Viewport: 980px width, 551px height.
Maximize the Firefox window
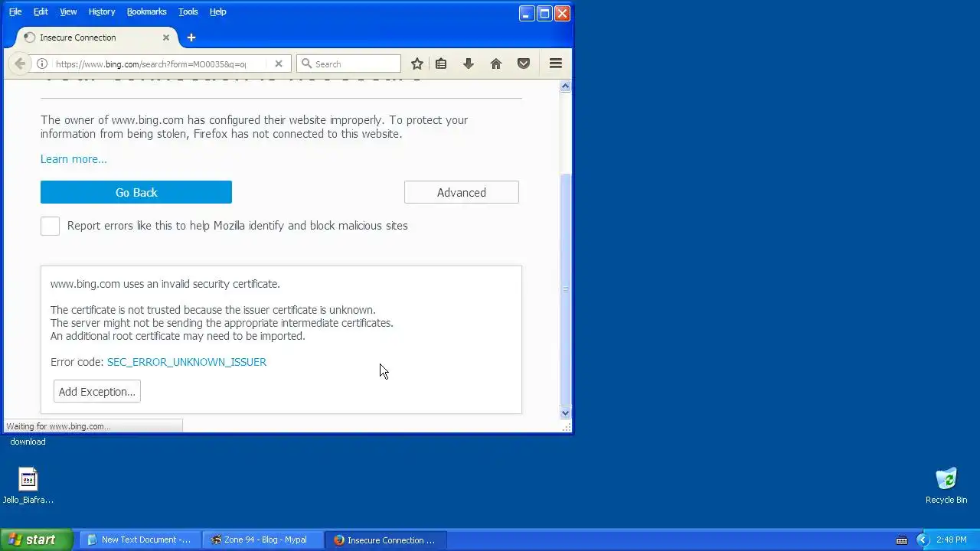[544, 13]
